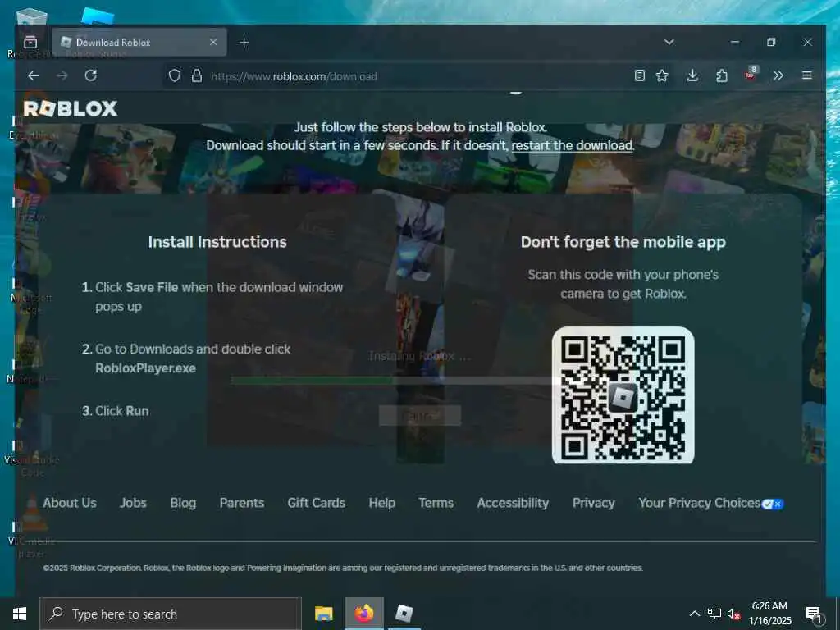This screenshot has width=840, height=630.
Task: Open Firefox application hamburger menu
Action: click(807, 75)
